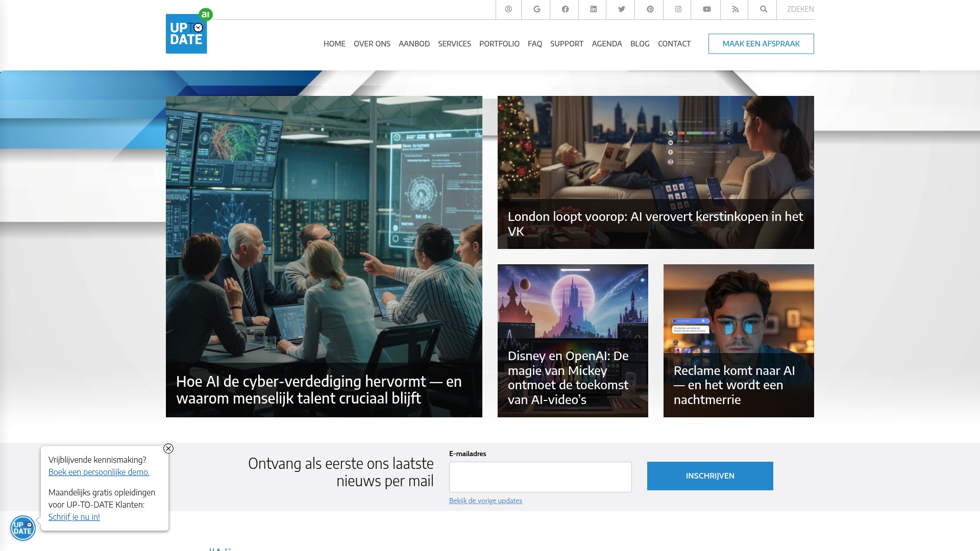Open the Pinterest icon link

point(650,9)
